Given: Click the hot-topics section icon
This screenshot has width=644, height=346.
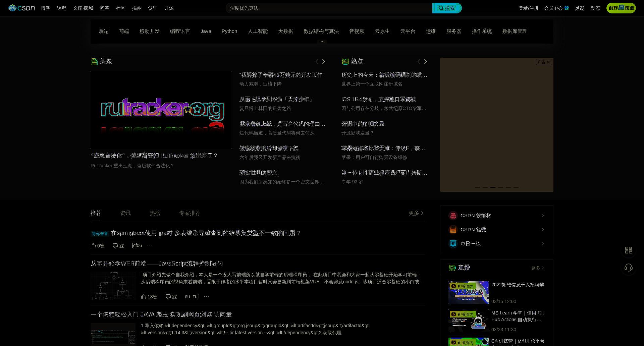Looking at the screenshot, I should tap(345, 61).
